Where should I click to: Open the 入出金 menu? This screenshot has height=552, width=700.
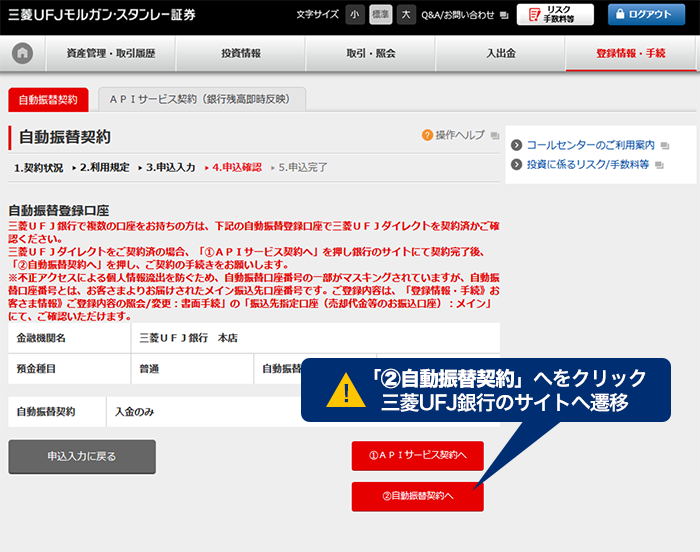[x=501, y=54]
